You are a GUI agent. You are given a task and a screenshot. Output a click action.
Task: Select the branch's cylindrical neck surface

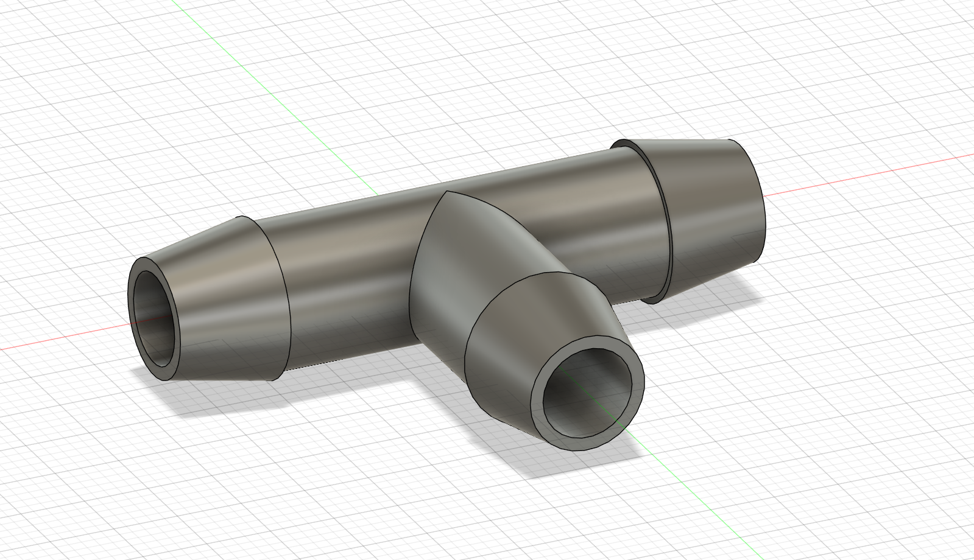pos(451,274)
